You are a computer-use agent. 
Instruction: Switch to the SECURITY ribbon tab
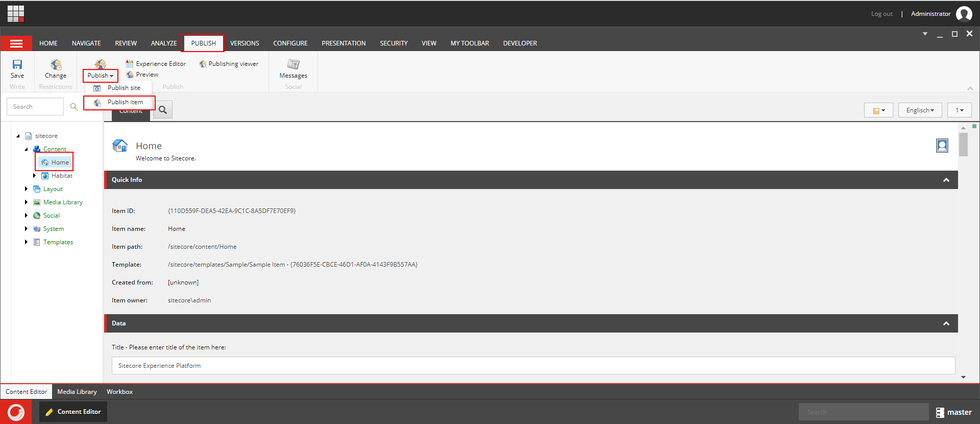[x=394, y=43]
